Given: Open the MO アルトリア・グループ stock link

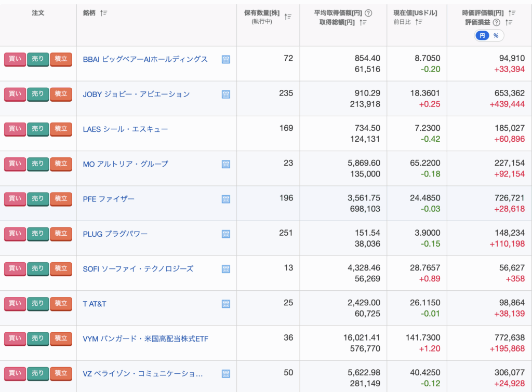Looking at the screenshot, I should click(125, 164).
